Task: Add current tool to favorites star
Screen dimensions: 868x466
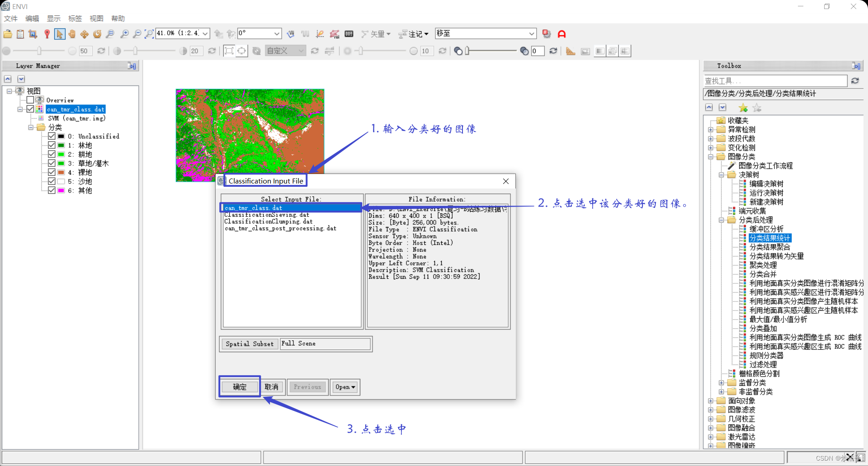Action: [x=743, y=108]
